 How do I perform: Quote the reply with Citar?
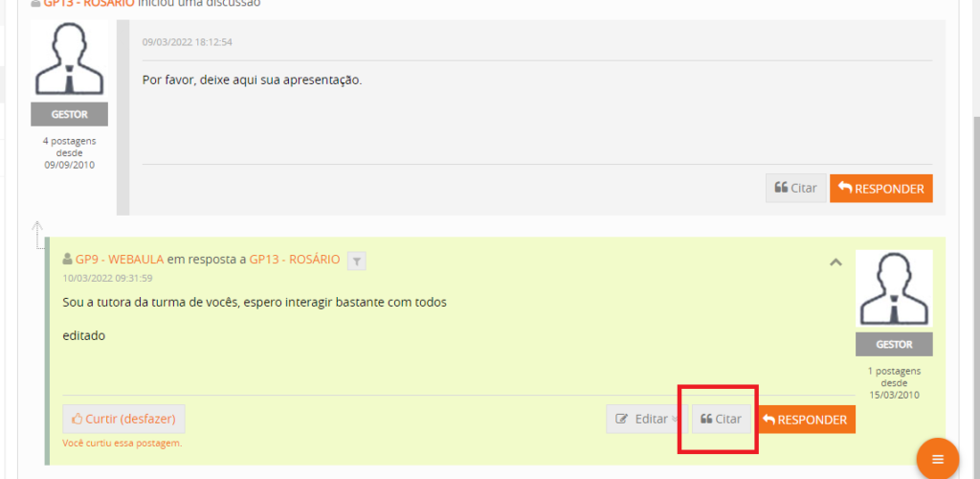point(722,420)
